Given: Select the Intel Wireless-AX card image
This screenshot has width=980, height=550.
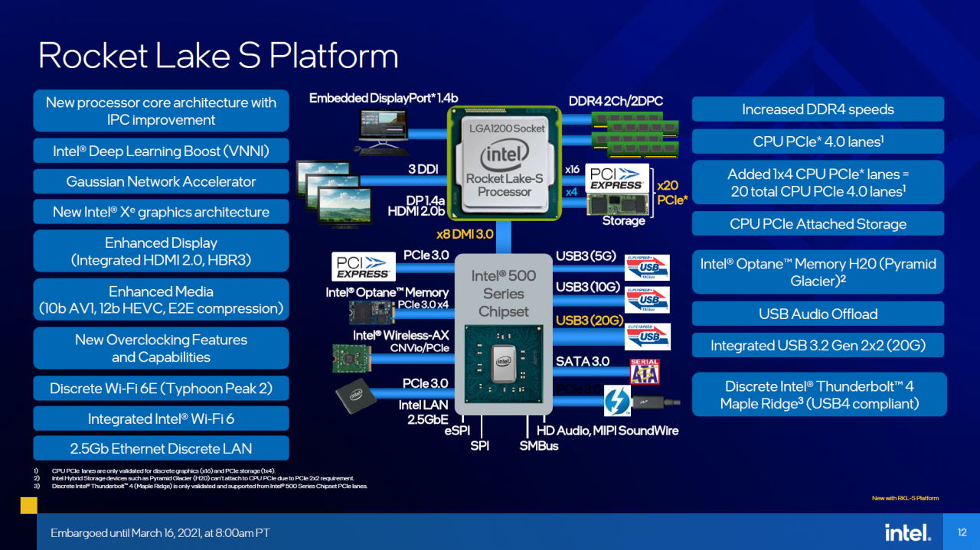Looking at the screenshot, I should click(355, 358).
